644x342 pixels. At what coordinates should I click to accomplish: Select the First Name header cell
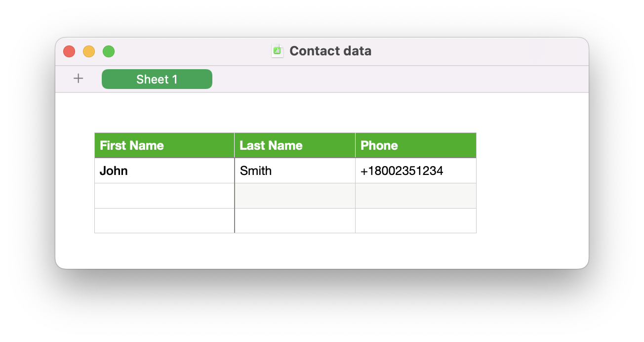[164, 145]
